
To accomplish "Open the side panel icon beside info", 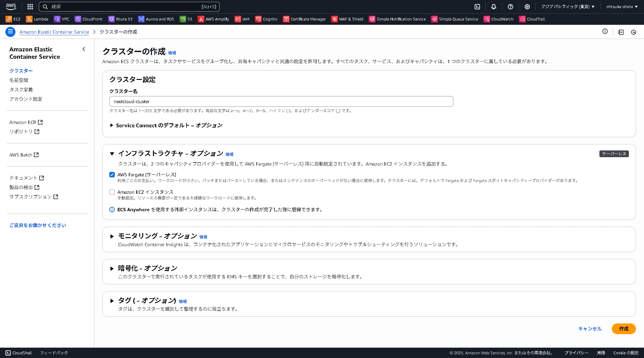I will pyautogui.click(x=621, y=32).
